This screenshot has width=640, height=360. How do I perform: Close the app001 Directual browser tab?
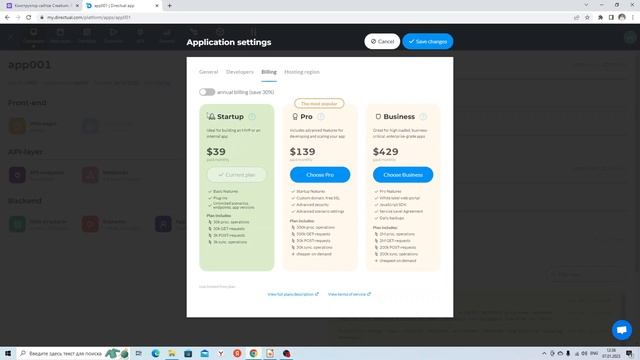click(x=157, y=6)
